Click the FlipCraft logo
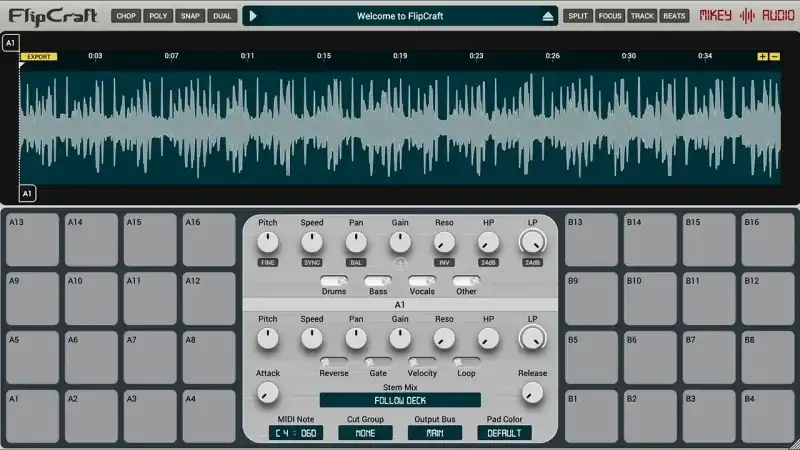The height and width of the screenshot is (450, 800). click(53, 17)
